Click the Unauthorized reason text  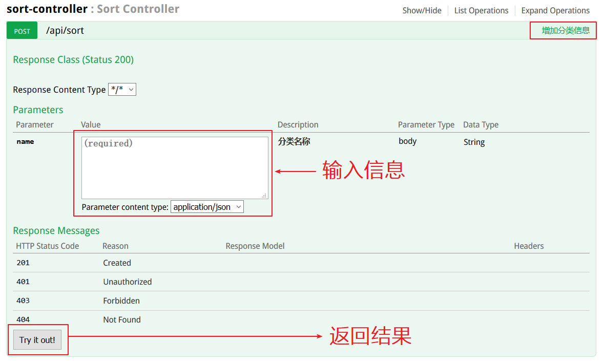click(128, 282)
